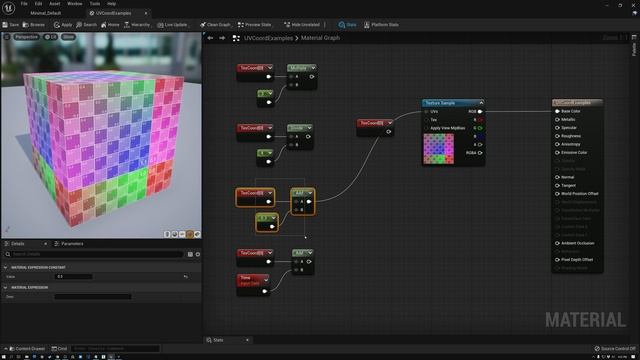Close the UVCoordExamples tab
The width and height of the screenshot is (640, 360).
point(146,13)
